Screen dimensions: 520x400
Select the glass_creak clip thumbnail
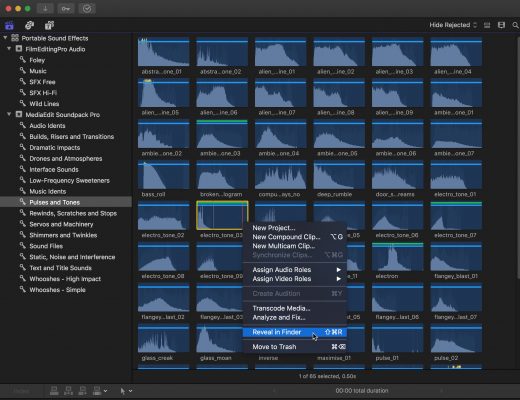tap(163, 339)
